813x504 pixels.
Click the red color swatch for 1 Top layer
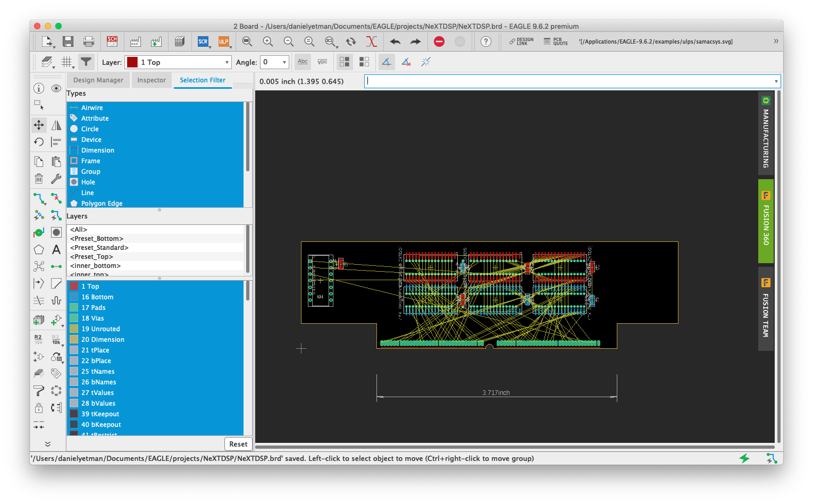(74, 286)
